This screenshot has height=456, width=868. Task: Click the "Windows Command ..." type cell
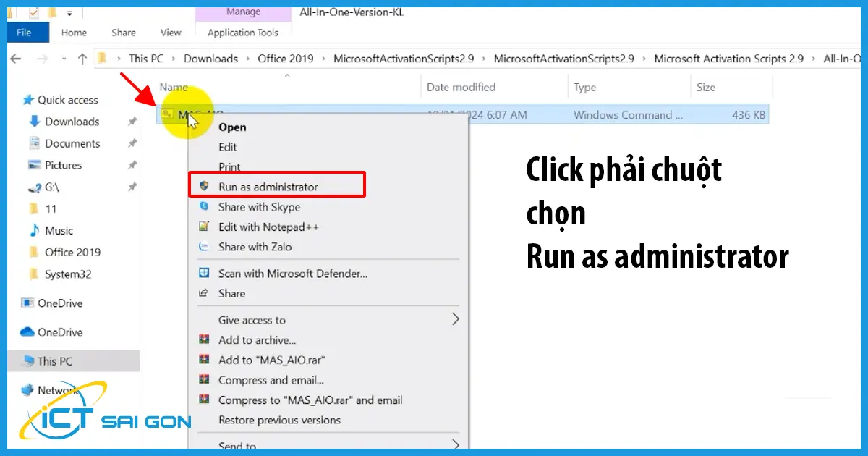(628, 114)
